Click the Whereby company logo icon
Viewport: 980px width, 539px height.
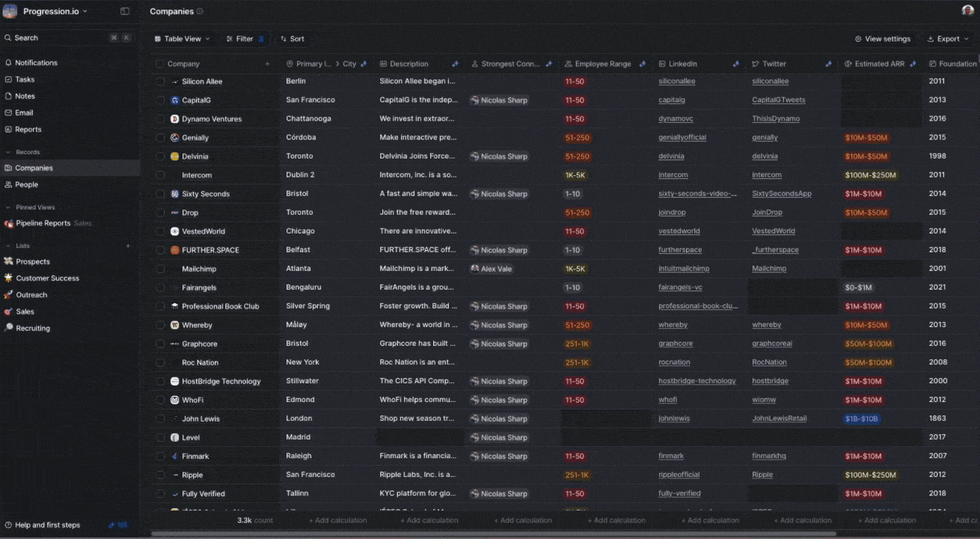[x=174, y=325]
